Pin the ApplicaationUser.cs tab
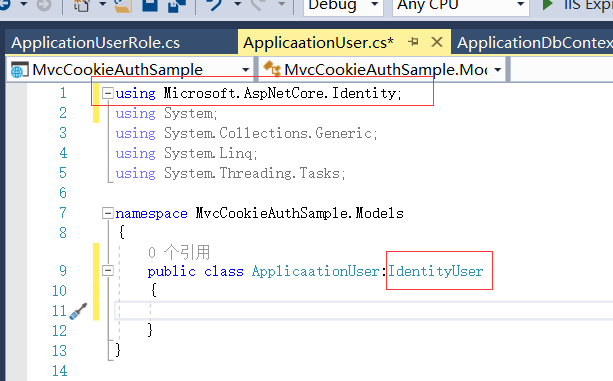This screenshot has width=613, height=381. click(x=413, y=42)
